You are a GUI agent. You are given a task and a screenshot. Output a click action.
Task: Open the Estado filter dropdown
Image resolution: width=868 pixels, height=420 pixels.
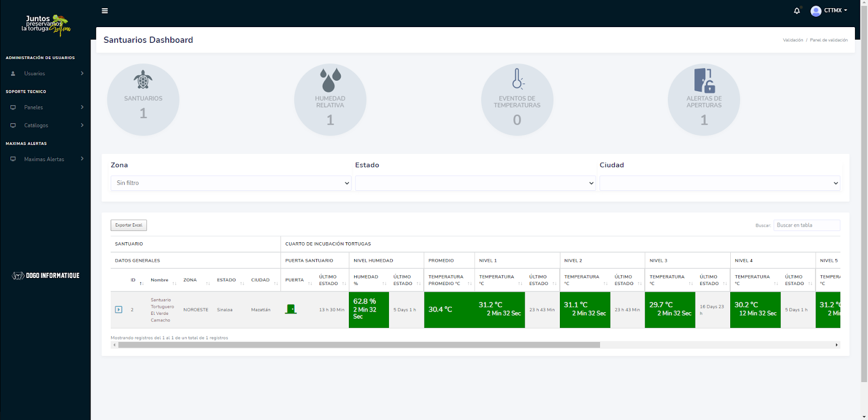click(x=475, y=183)
